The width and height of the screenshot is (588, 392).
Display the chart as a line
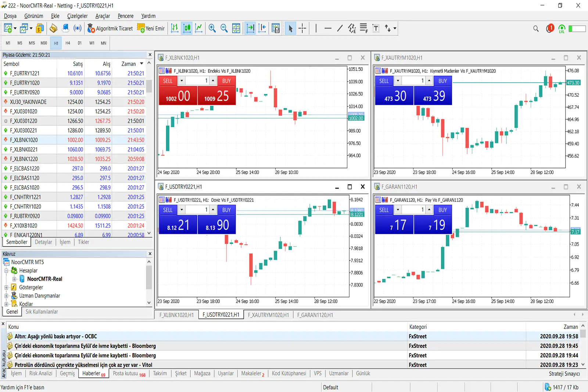[199, 28]
